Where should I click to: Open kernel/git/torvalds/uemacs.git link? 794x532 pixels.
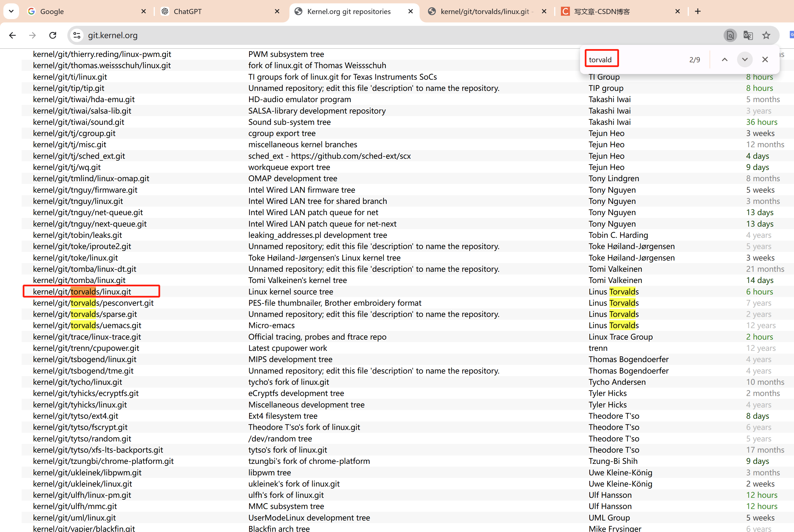pyautogui.click(x=87, y=325)
